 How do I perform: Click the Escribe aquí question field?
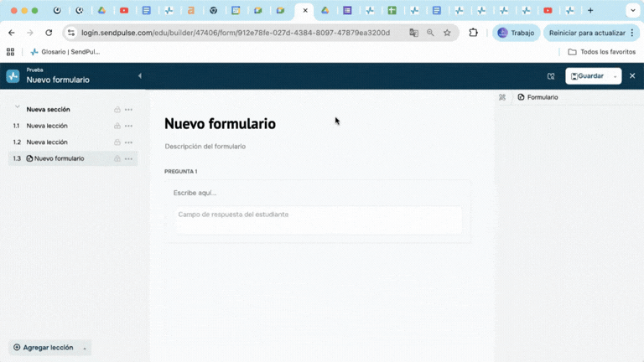pos(195,193)
